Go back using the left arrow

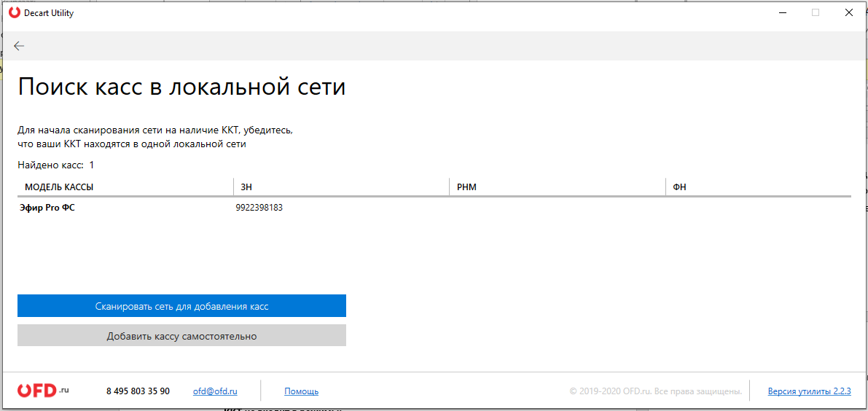[x=19, y=46]
